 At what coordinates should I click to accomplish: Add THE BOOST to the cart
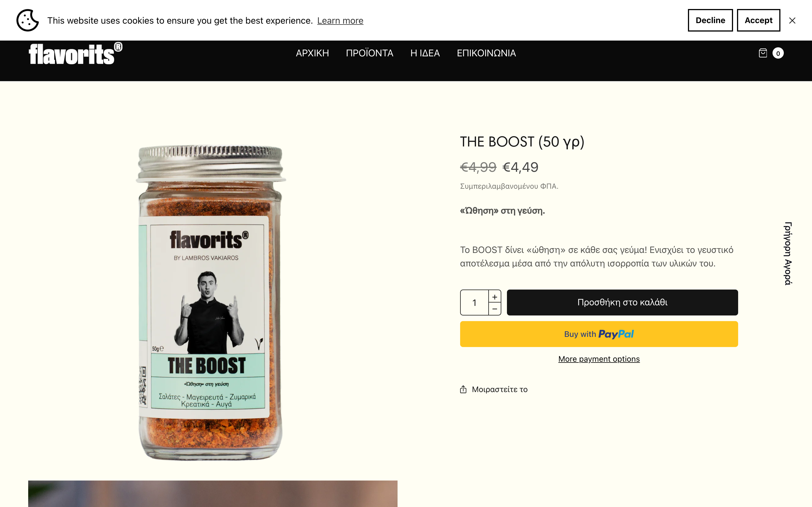pyautogui.click(x=622, y=302)
